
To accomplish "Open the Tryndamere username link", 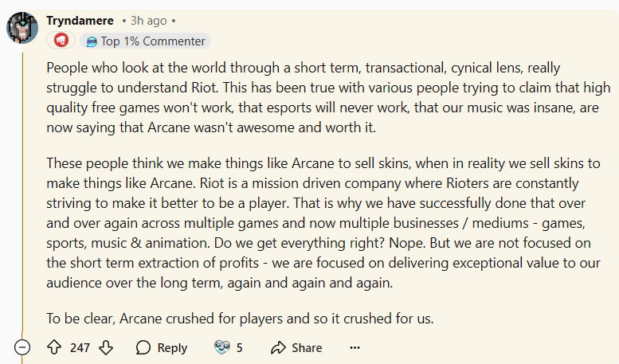I will (80, 21).
